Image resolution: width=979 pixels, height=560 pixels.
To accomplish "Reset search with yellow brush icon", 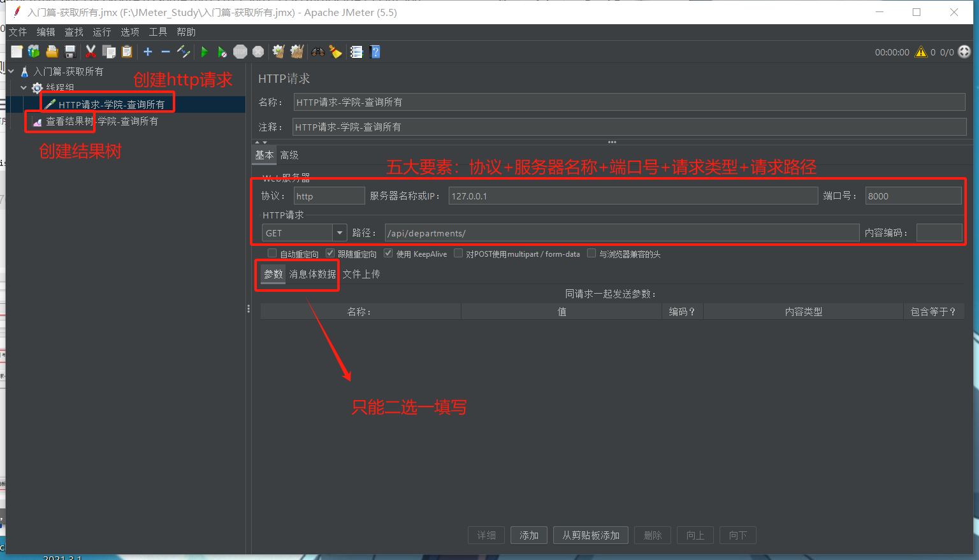I will click(x=336, y=52).
